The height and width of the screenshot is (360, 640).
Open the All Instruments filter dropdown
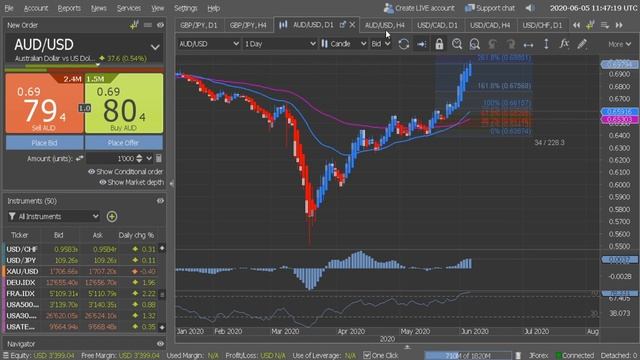click(x=53, y=216)
